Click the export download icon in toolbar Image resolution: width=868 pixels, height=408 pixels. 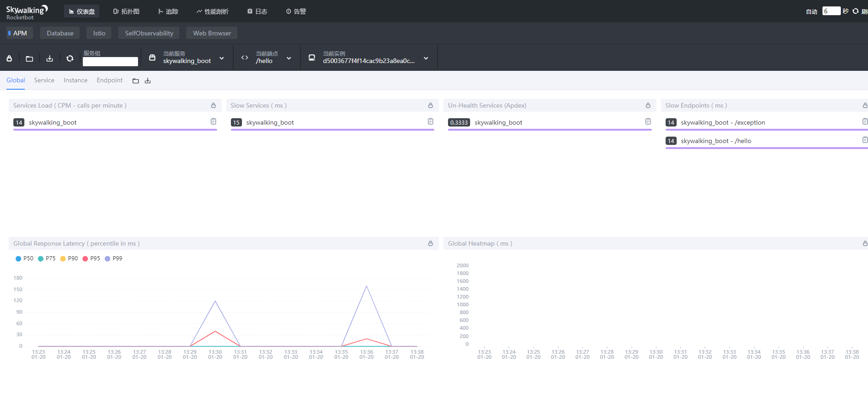pos(50,58)
